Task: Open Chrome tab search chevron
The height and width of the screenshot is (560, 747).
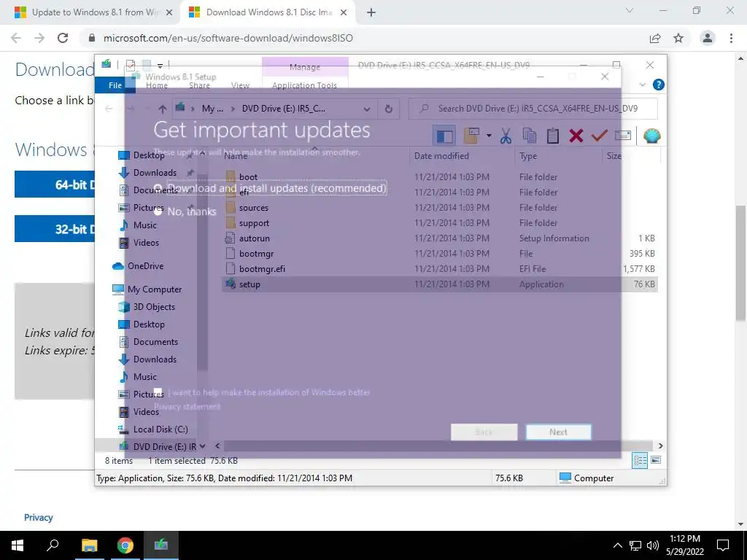Action: coord(630,10)
